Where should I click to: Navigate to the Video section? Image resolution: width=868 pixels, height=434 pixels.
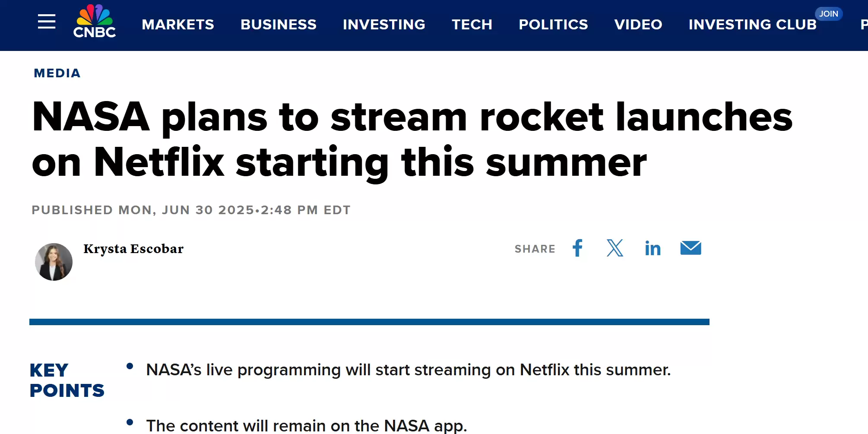point(638,25)
